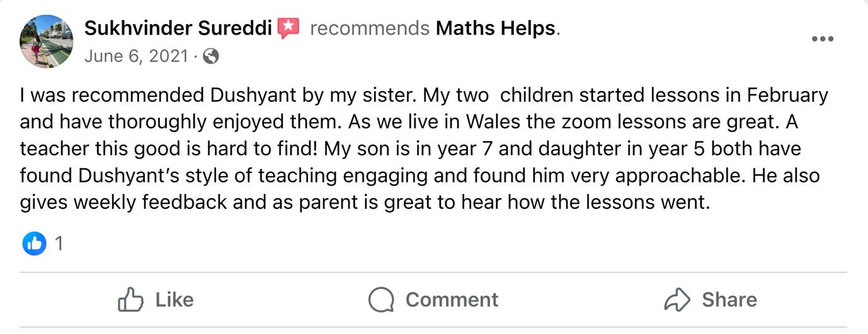The image size is (868, 334).
Task: Click the globe public audience icon
Action: (x=211, y=57)
